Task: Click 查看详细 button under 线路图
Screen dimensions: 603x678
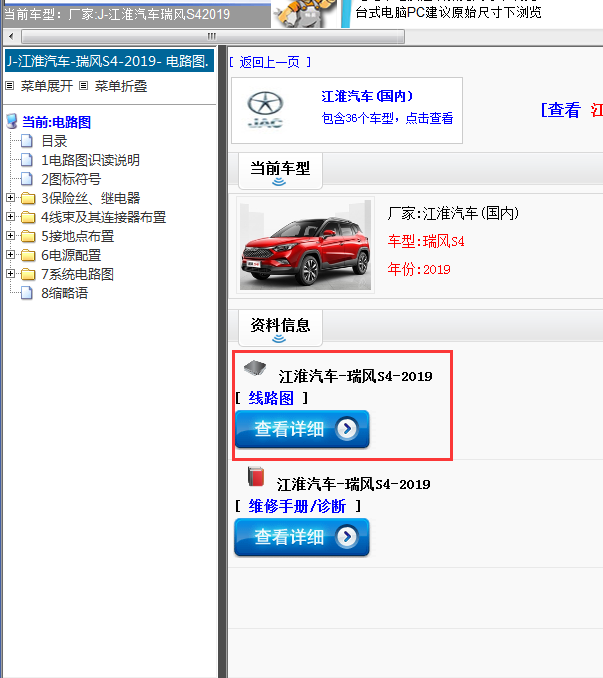Action: 302,429
